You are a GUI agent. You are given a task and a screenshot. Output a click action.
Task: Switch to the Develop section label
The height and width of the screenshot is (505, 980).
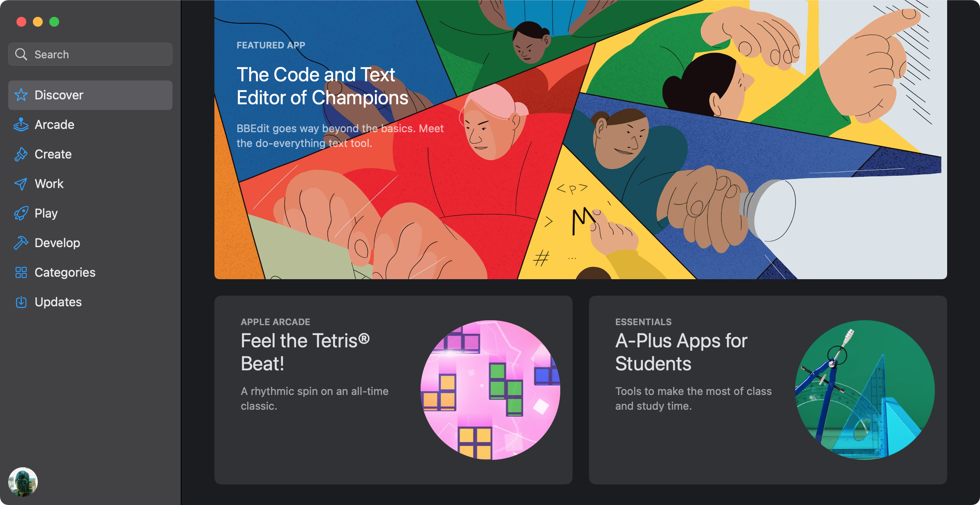point(57,243)
